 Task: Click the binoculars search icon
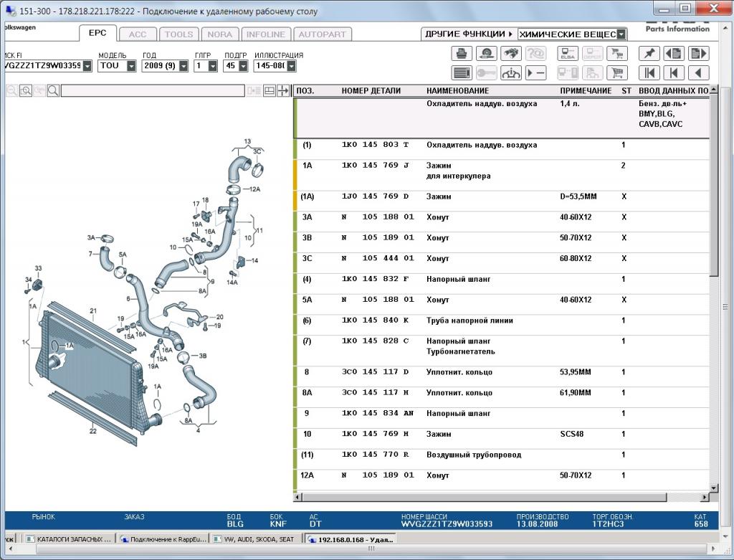click(510, 53)
